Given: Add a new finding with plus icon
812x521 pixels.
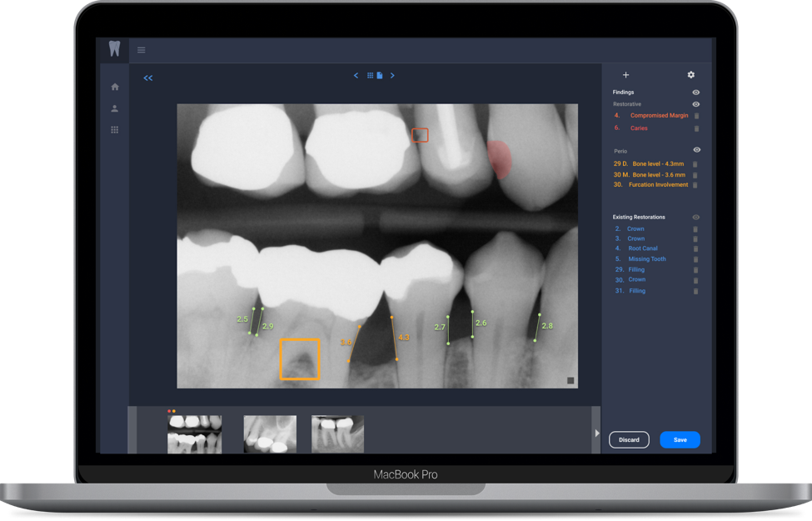Looking at the screenshot, I should pyautogui.click(x=626, y=76).
